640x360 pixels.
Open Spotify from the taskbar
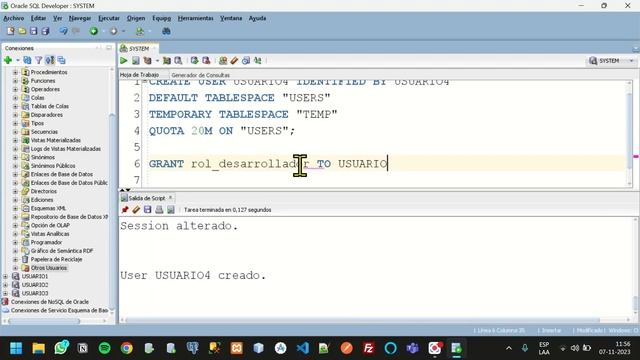click(x=105, y=348)
